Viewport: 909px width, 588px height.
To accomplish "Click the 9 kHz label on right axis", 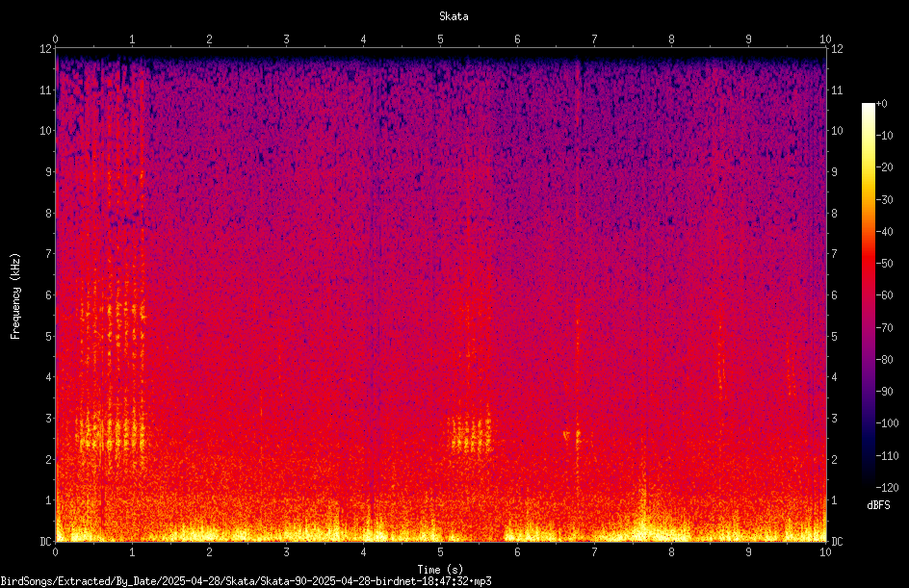I will click(834, 172).
